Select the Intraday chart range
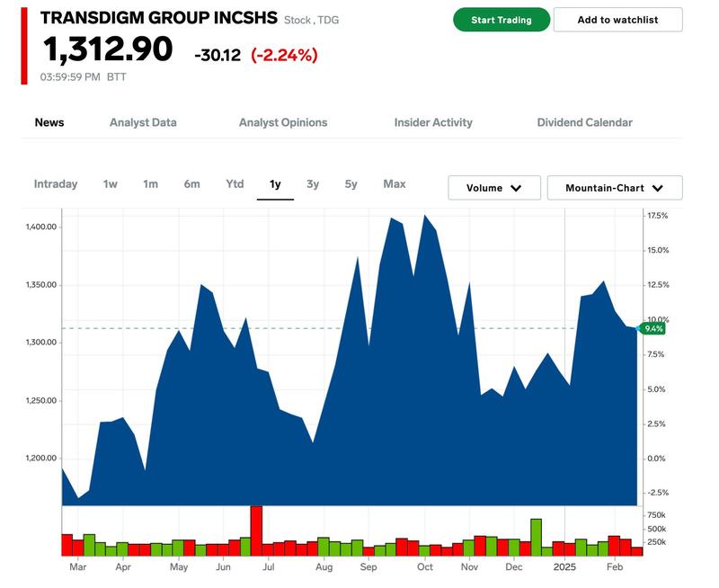This screenshot has width=719, height=588. click(56, 184)
